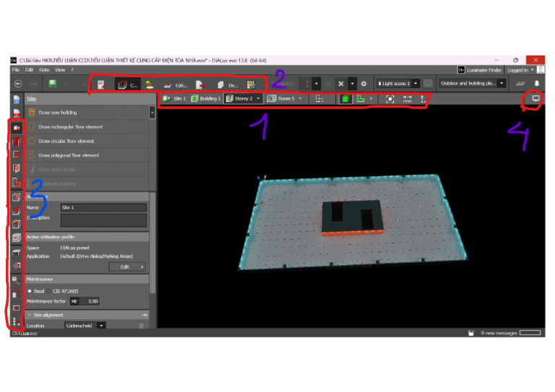Viewport: 555px width, 392px height.
Task: Click the zoom-to-fit view icon
Action: tap(391, 98)
